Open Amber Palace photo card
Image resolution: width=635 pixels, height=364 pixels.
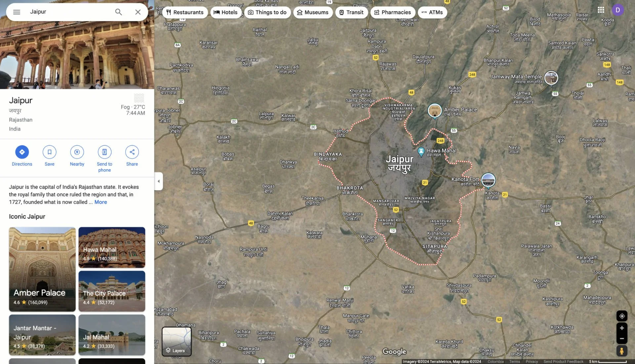42,269
